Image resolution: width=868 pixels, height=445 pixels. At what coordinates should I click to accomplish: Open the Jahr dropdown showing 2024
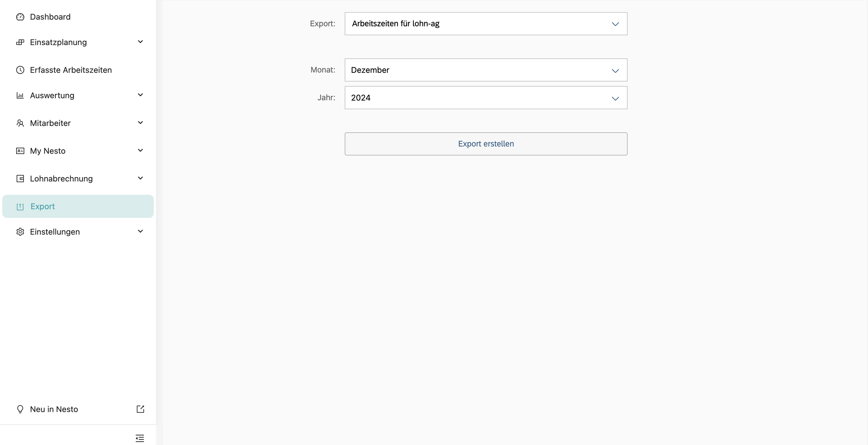pos(486,98)
